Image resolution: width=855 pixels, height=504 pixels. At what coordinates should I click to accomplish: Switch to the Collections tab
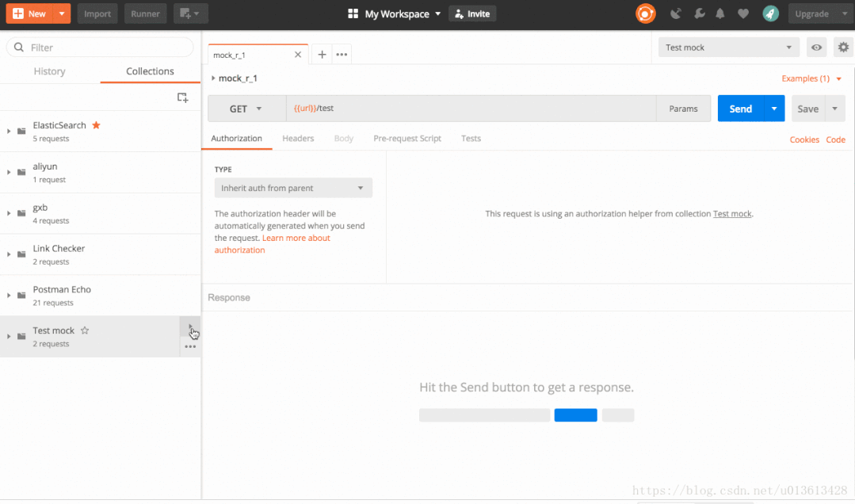coord(150,71)
